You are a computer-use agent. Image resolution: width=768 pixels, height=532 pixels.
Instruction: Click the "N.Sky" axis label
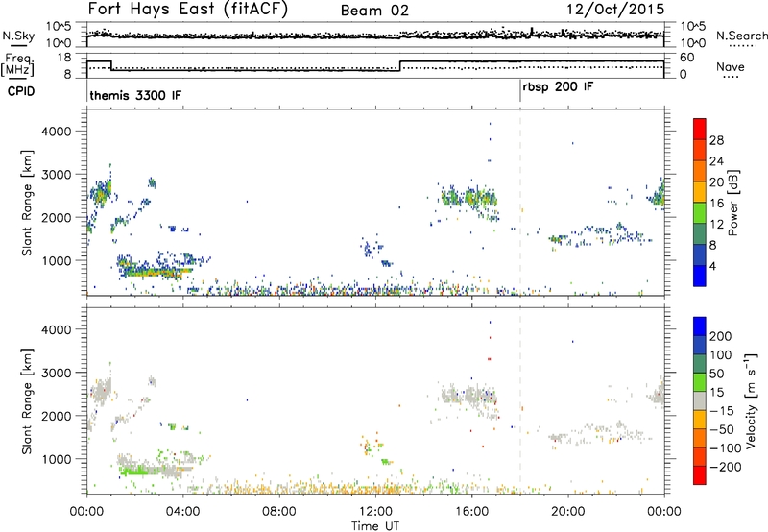coord(18,36)
